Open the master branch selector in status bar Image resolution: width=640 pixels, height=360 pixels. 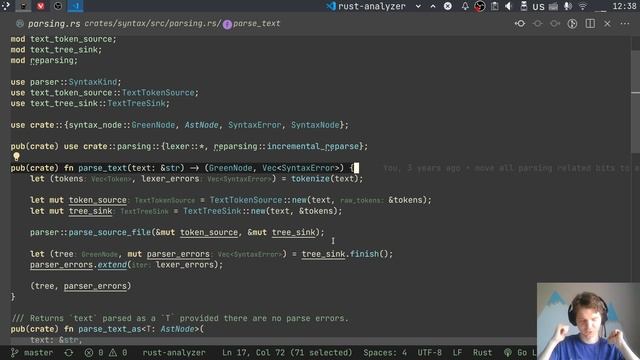coord(32,353)
